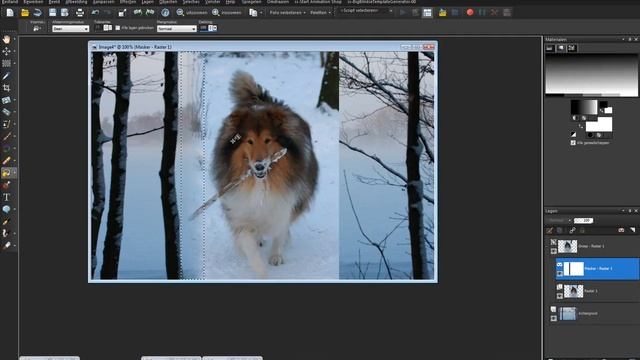Open the blend mode 'Normaal' dropdown
The width and height of the screenshot is (640, 360).
pos(176,29)
